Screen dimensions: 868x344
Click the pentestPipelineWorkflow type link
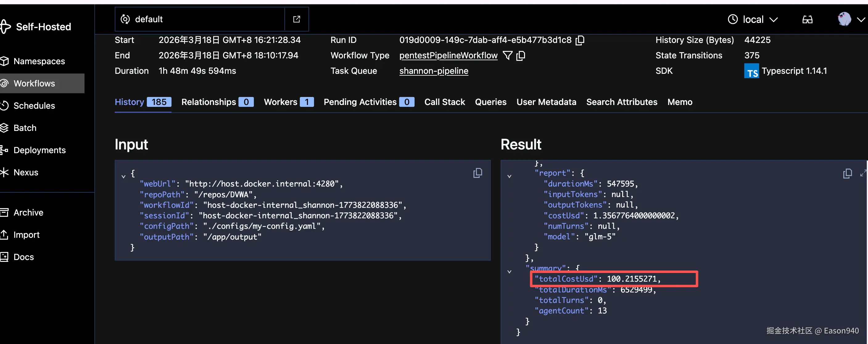click(448, 55)
